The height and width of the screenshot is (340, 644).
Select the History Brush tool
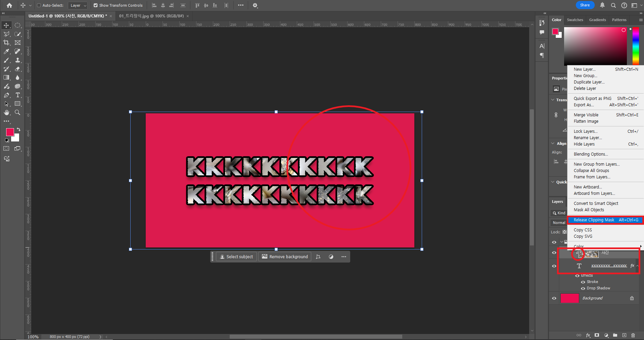[x=6, y=69]
